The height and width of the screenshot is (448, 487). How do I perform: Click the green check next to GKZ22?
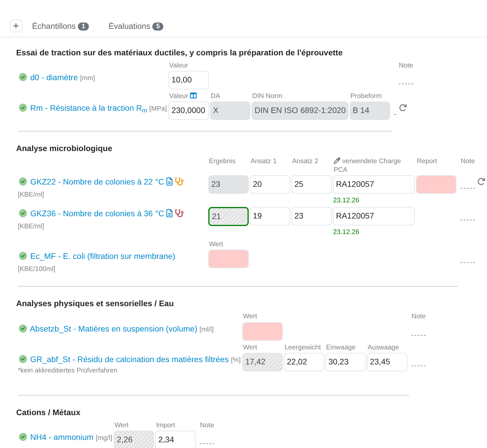[23, 182]
